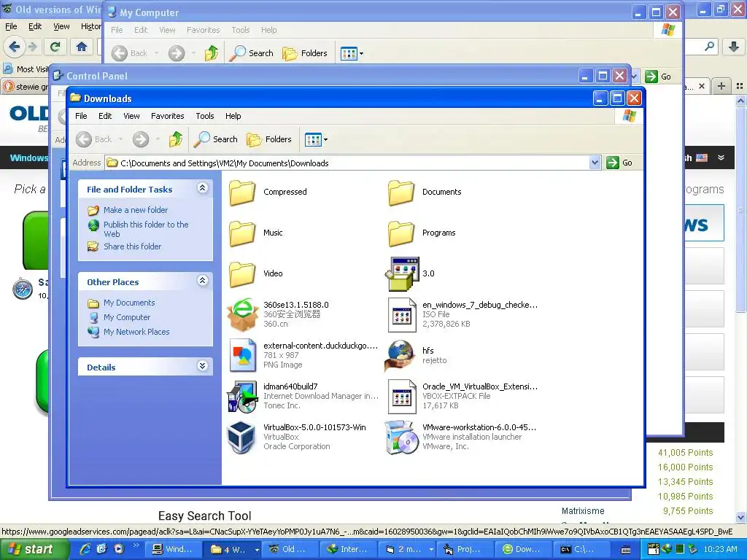Select the VirtualBox-5.0.0-101573-Win cube icon
Screen dimensions: 747x560
click(241, 437)
